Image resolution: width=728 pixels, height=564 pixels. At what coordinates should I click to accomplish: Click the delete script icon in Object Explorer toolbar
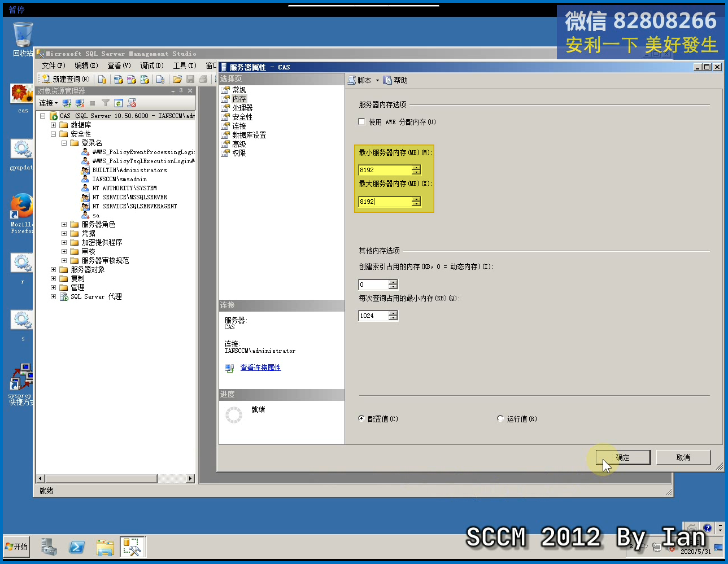click(x=132, y=103)
